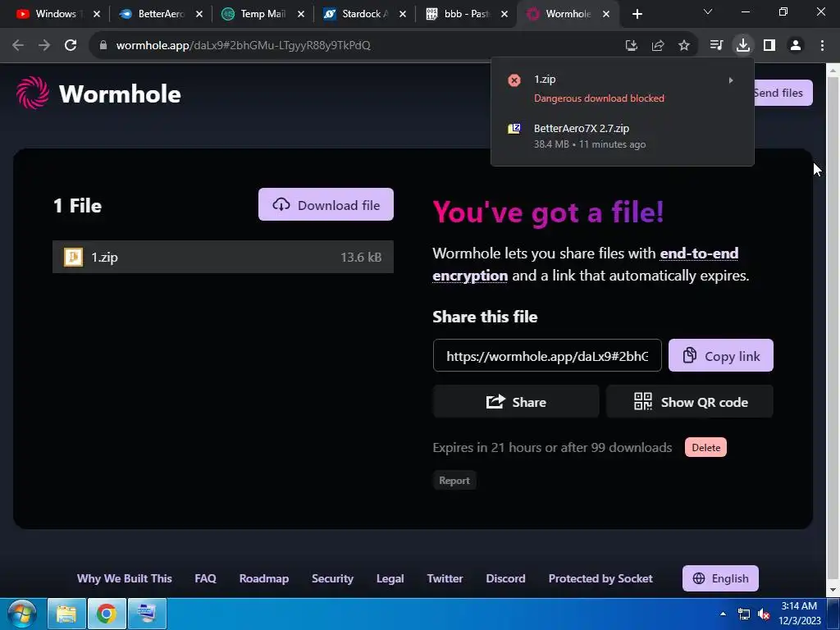Click the Download file button
This screenshot has width=840, height=630.
click(326, 204)
